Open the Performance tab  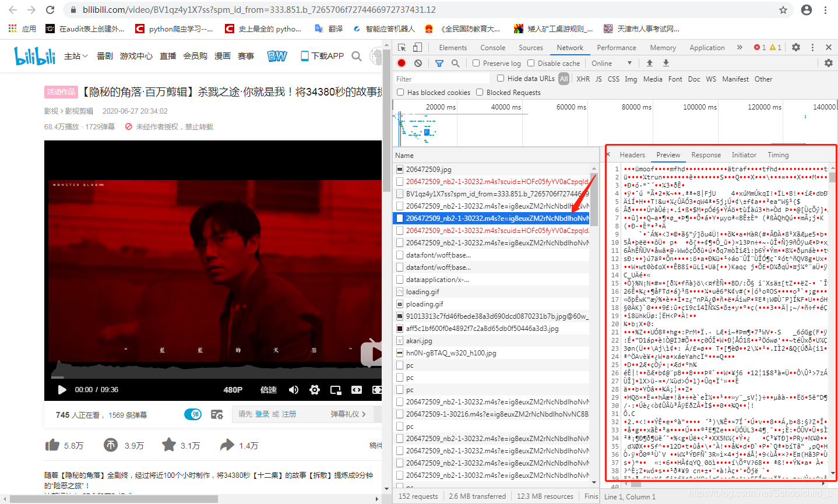pos(616,48)
